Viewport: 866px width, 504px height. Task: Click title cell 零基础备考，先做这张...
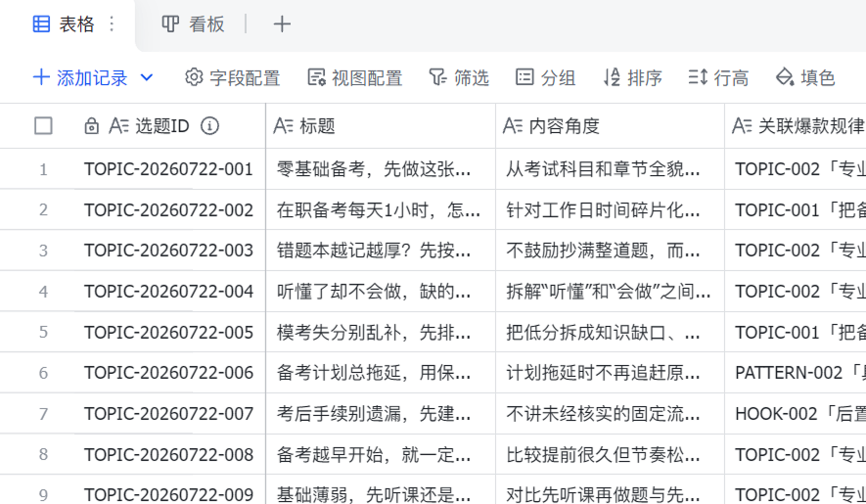(x=381, y=169)
